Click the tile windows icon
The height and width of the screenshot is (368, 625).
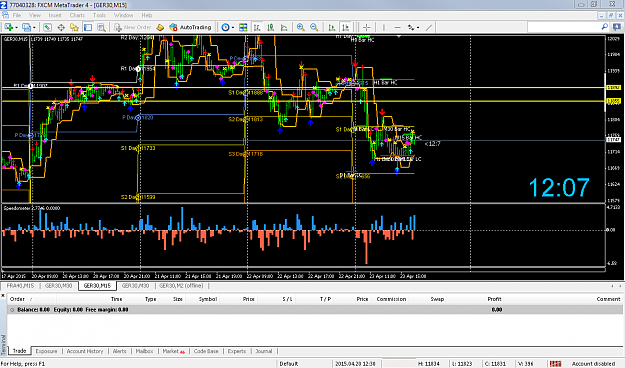pos(243,27)
